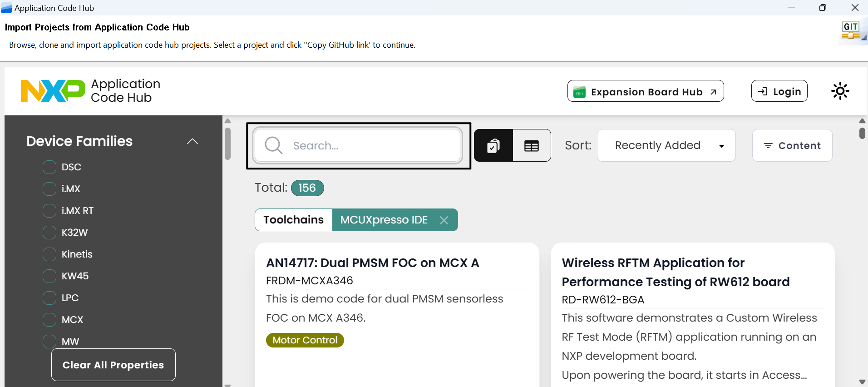Select the Kinetis device family checkbox
868x387 pixels.
[x=49, y=254]
